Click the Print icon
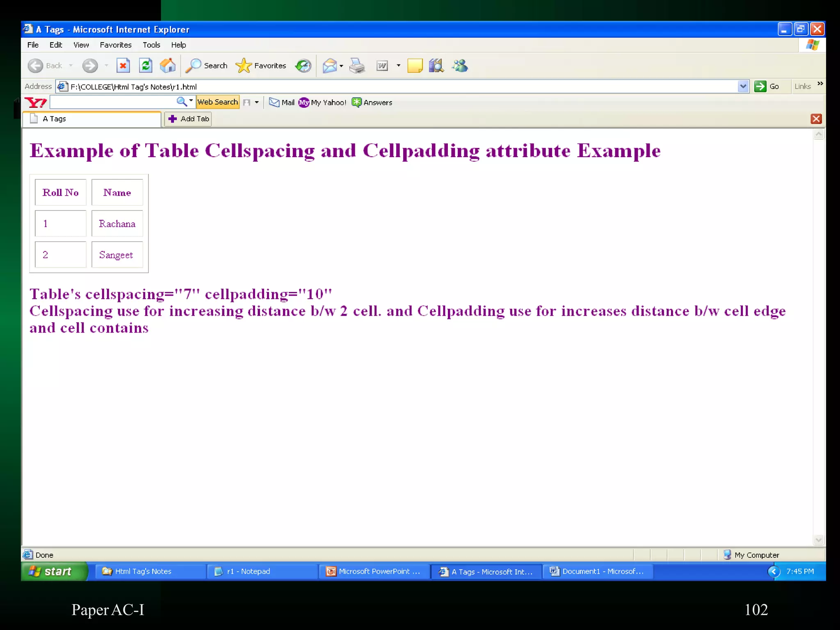The image size is (840, 630). pos(357,66)
